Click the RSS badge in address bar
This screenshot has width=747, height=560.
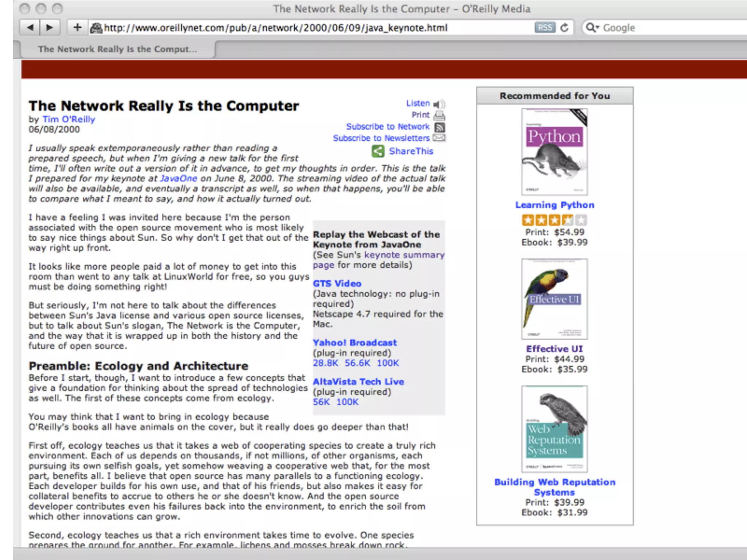tap(545, 28)
